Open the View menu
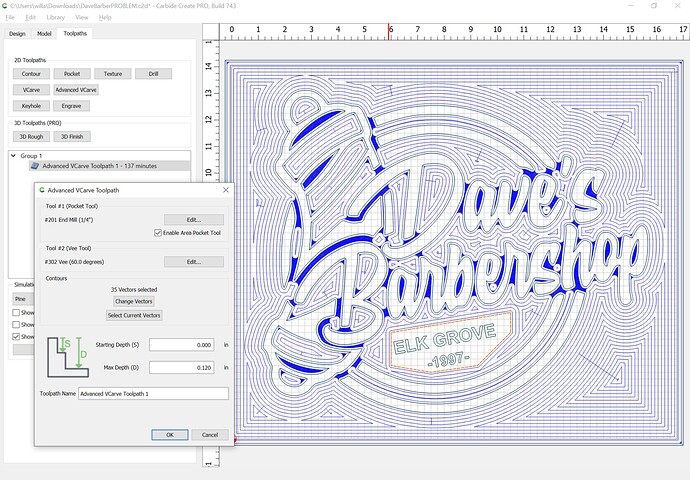 pyautogui.click(x=82, y=17)
